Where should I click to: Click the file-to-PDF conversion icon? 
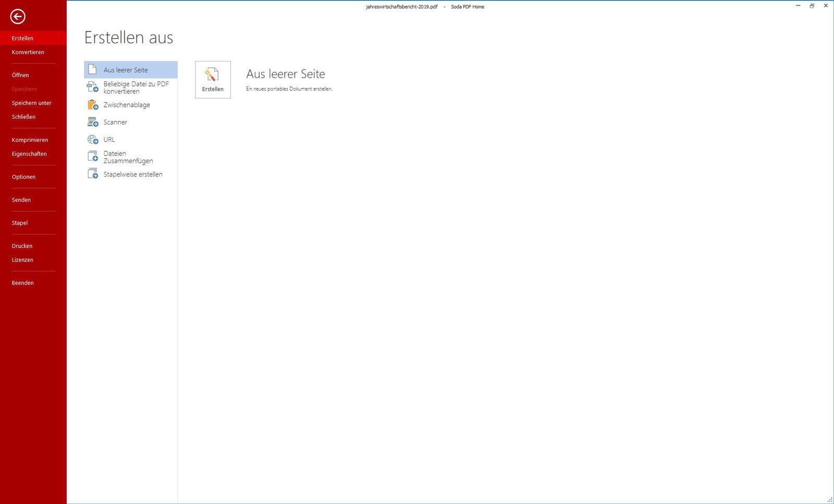(93, 87)
